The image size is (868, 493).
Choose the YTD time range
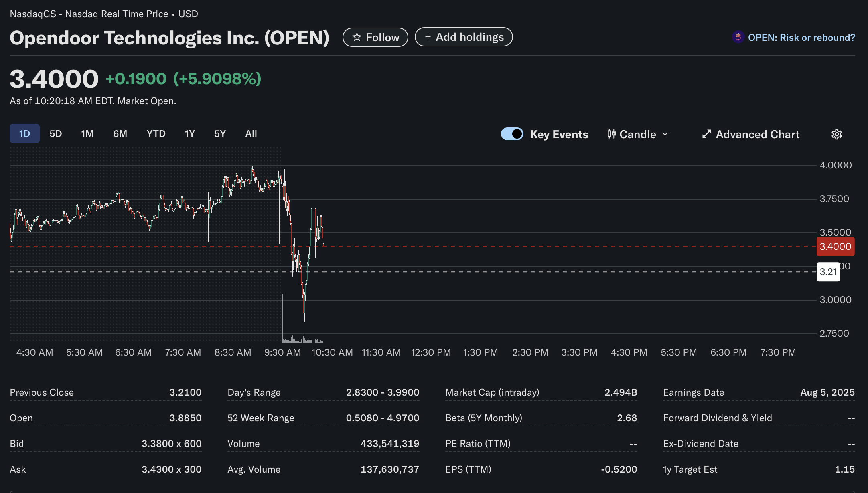pos(156,133)
